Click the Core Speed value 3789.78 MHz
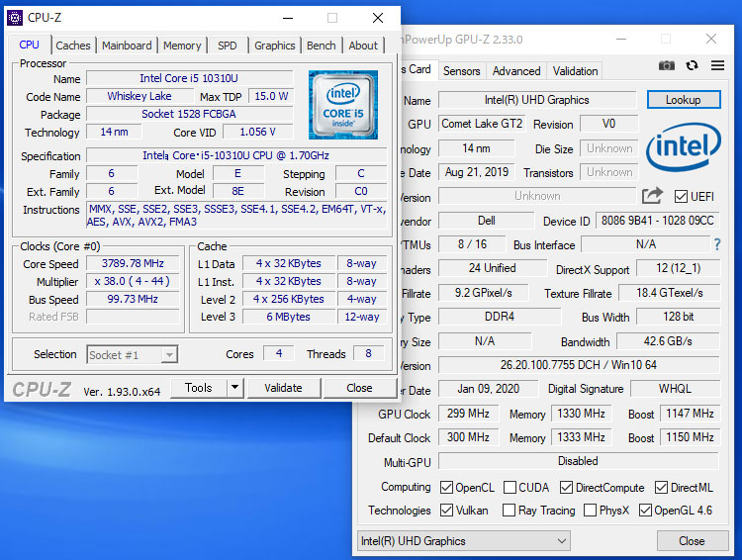742x560 pixels. point(133,263)
